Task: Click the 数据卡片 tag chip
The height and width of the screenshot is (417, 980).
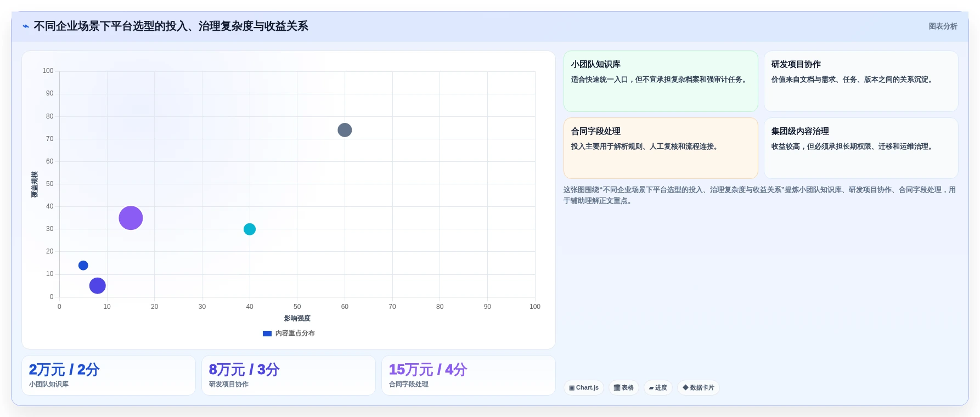Action: [699, 388]
